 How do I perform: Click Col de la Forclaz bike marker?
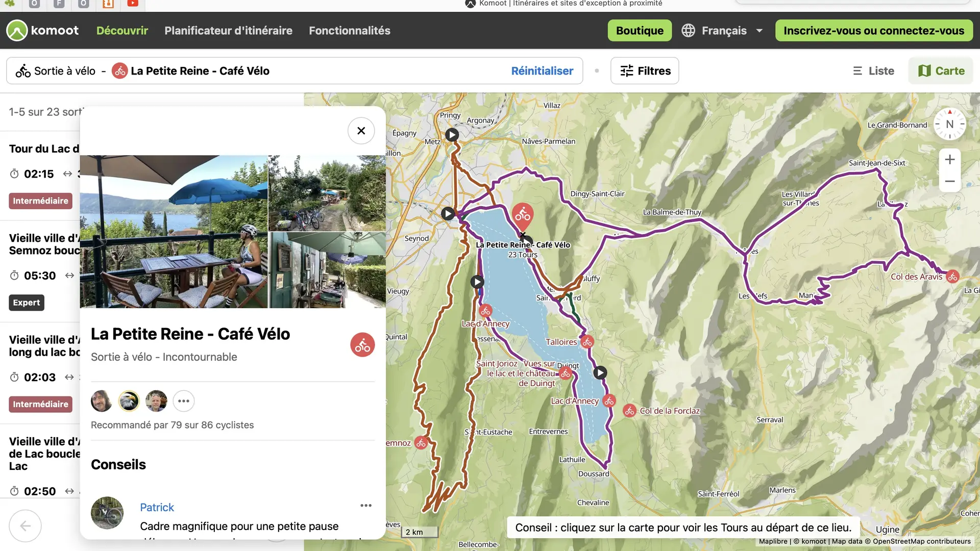(x=629, y=411)
